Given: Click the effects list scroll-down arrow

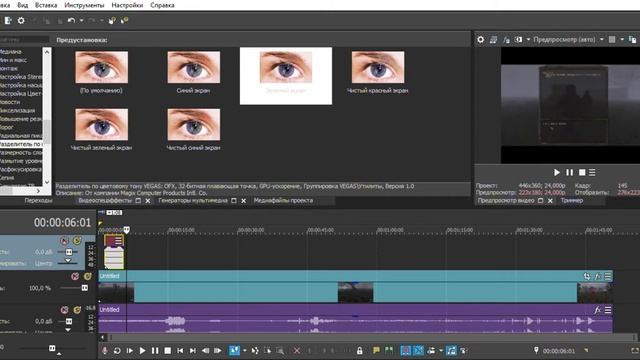Looking at the screenshot, I should click(47, 182).
